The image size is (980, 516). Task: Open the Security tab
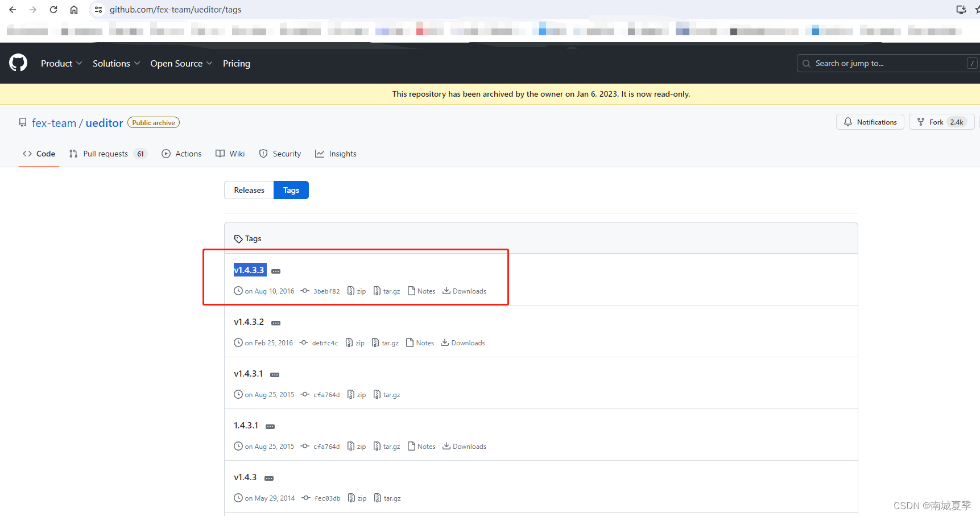coord(280,154)
